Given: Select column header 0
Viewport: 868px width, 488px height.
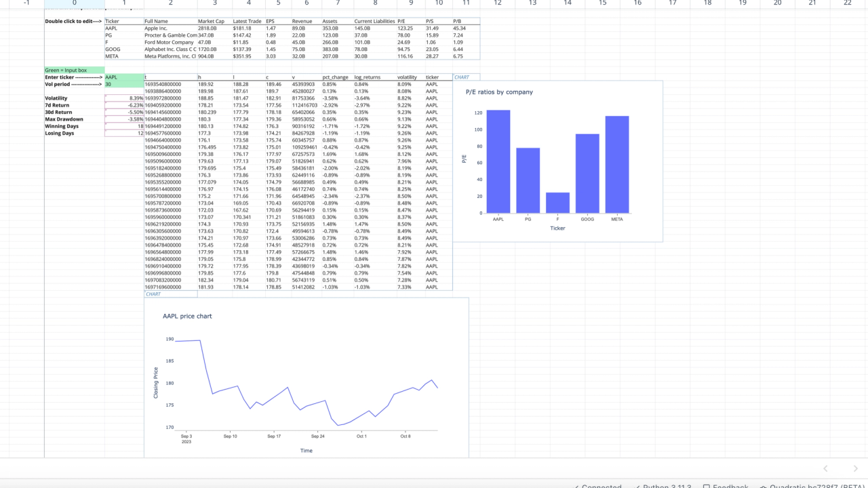Looking at the screenshot, I should [75, 3].
